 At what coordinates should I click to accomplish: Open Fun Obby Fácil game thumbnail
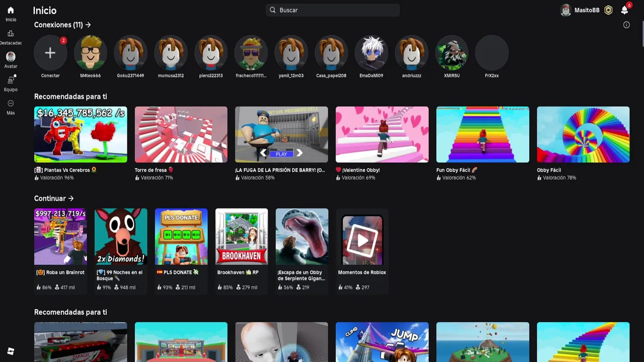tap(482, 134)
